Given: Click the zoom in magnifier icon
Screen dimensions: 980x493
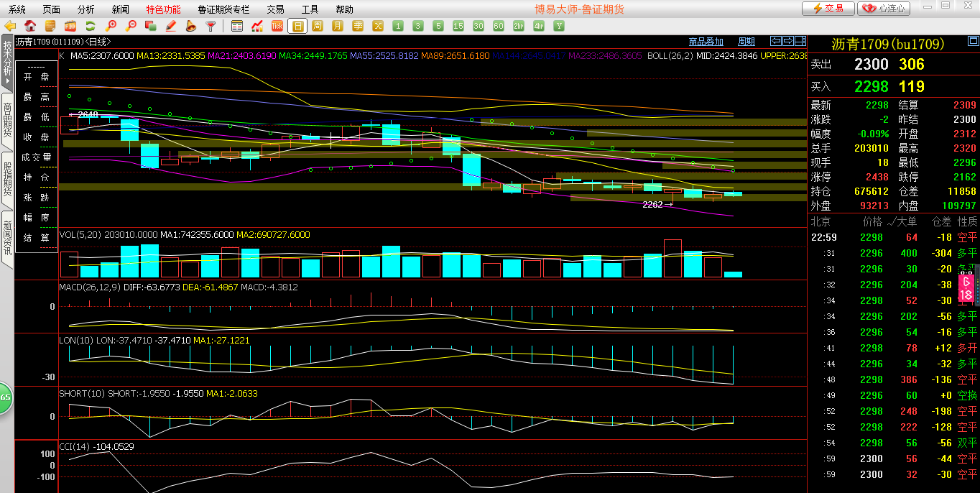Looking at the screenshot, I should coord(111,26).
